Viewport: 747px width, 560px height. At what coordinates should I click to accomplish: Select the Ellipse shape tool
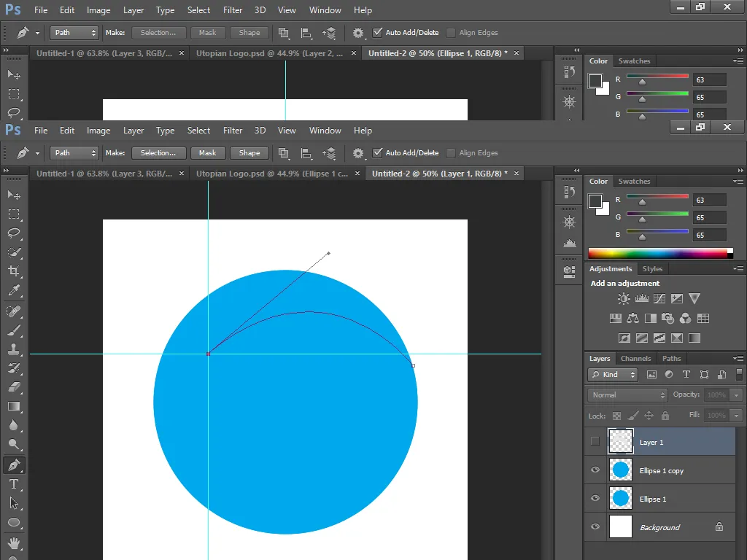(14, 523)
